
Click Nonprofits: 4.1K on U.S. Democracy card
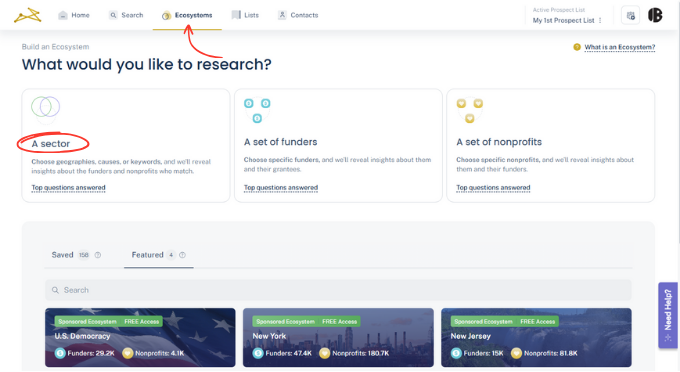(x=160, y=353)
